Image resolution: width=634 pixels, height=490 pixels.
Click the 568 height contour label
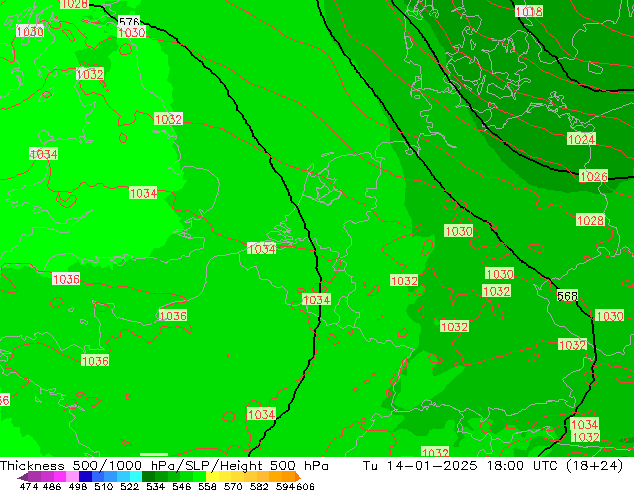(x=567, y=296)
